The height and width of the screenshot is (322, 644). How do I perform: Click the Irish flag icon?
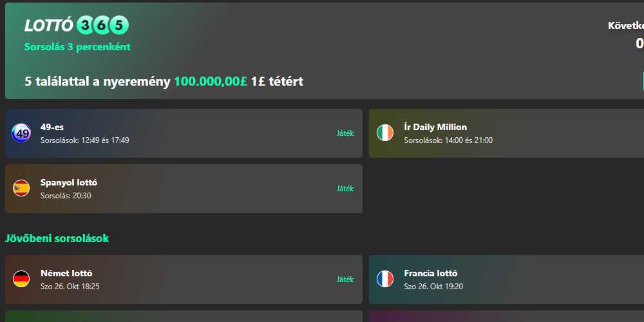385,133
